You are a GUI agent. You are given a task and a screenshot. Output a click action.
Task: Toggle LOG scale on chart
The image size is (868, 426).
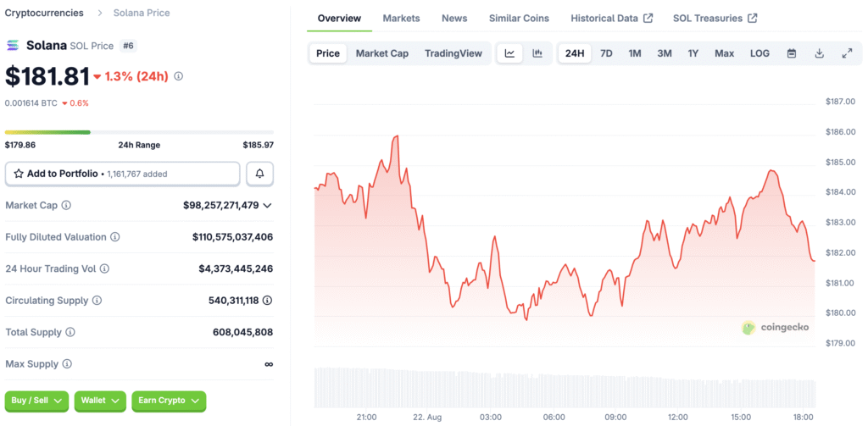[759, 53]
